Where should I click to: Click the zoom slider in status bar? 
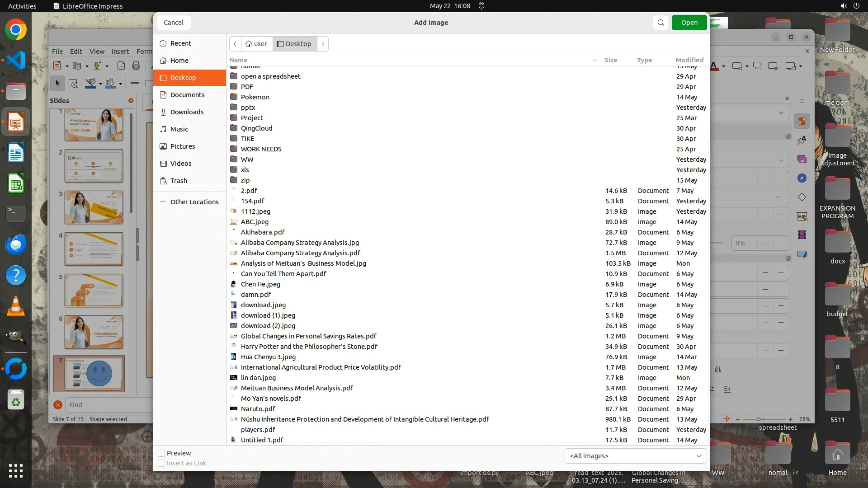(759, 419)
